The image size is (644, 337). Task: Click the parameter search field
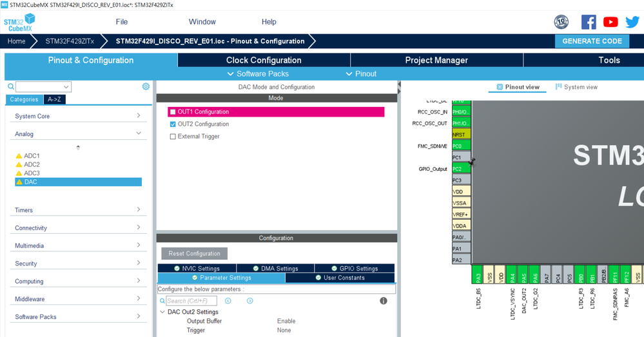click(191, 301)
